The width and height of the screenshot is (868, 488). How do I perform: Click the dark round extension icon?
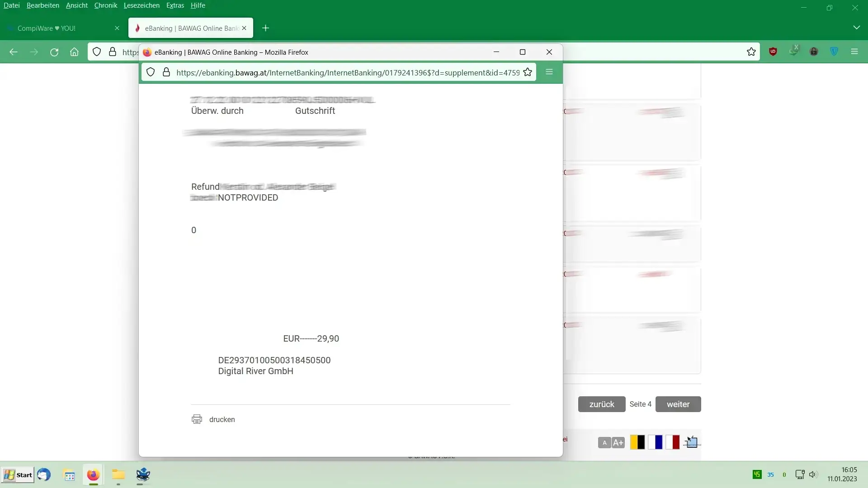[814, 52]
